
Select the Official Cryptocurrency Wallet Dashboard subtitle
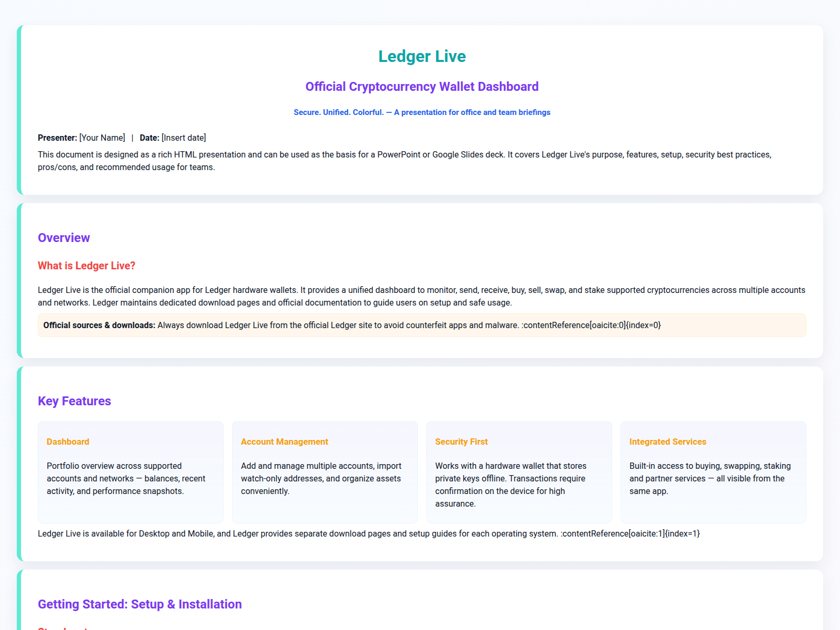(x=422, y=86)
